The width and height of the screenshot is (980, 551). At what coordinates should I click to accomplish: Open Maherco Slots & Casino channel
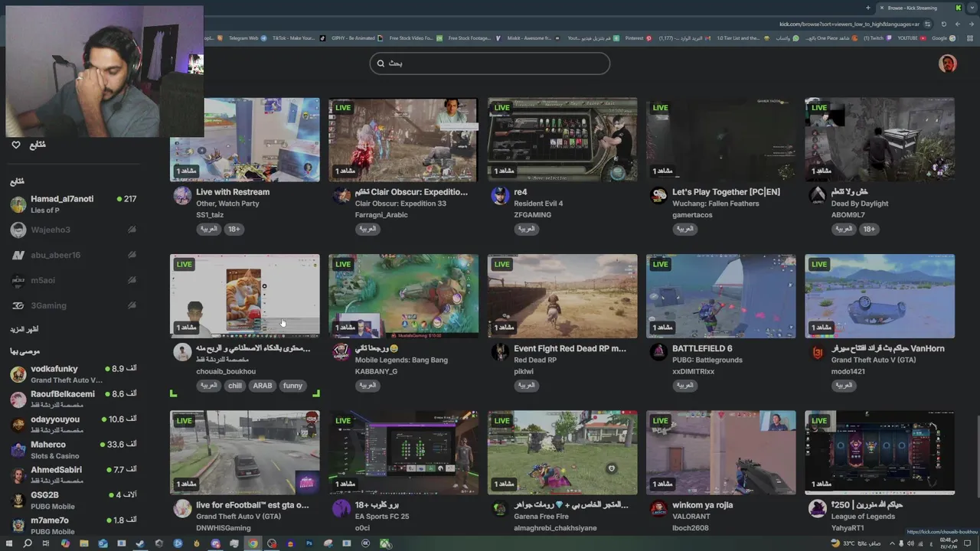(73, 450)
